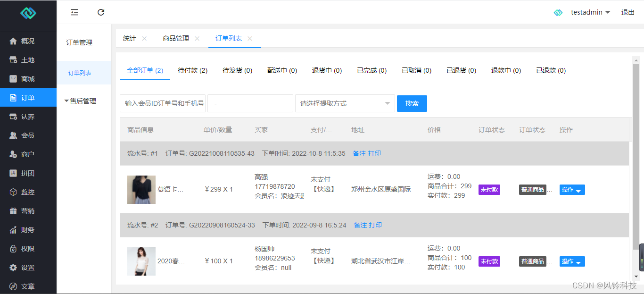The image size is (644, 294).
Task: Select the 退货中 (0) filter tab
Action: click(327, 70)
